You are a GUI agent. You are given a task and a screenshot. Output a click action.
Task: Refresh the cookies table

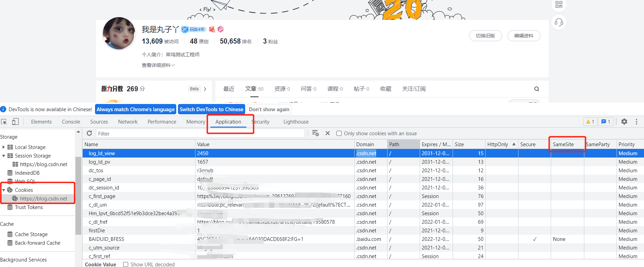click(89, 133)
